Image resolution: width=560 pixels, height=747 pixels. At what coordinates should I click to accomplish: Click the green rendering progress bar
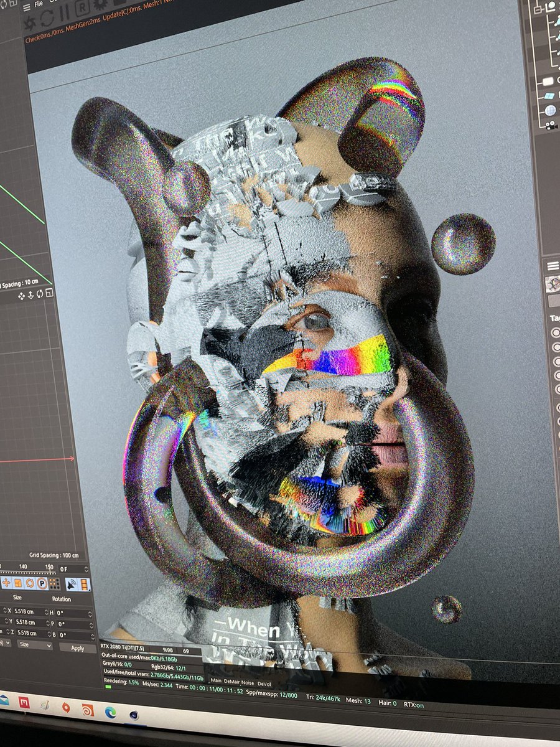(109, 687)
